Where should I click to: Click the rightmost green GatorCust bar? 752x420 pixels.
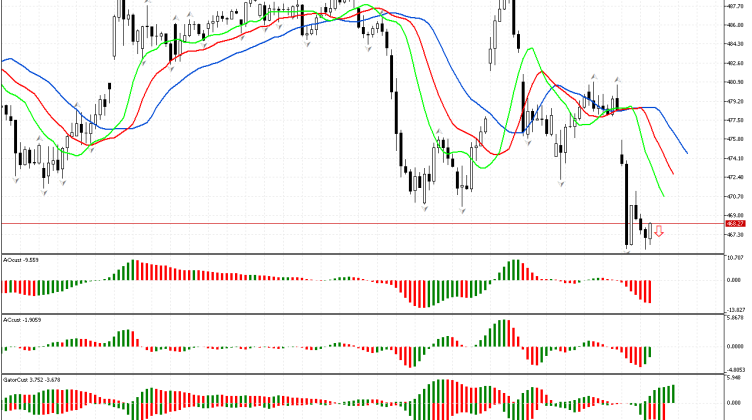click(x=673, y=393)
